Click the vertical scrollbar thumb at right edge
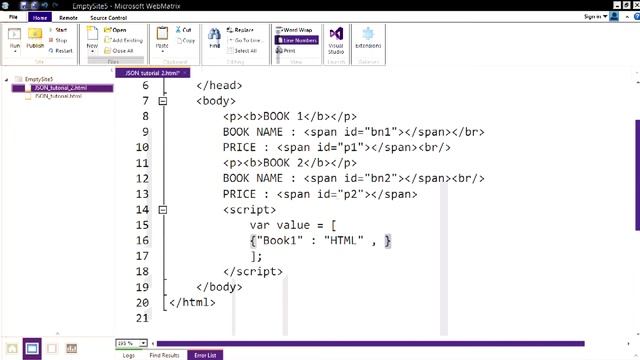Screen dimensions: 640x360 pos(638,175)
